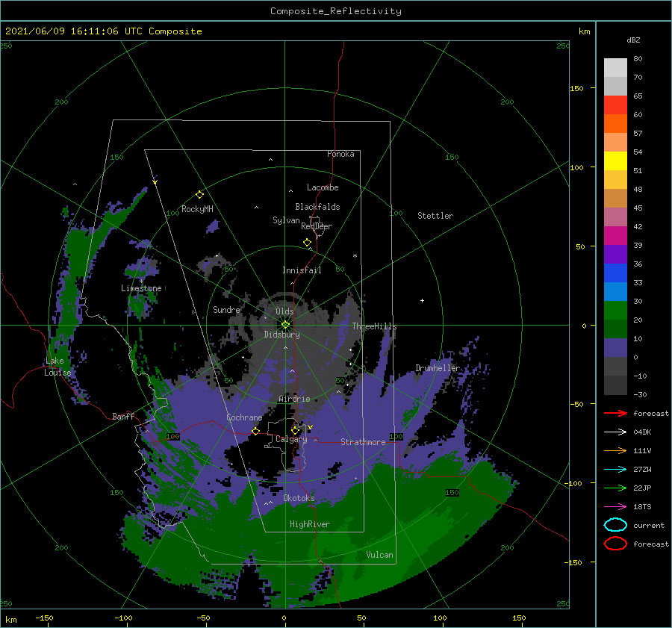
Task: Click the white plus marker below Stettler
Action: (x=422, y=300)
